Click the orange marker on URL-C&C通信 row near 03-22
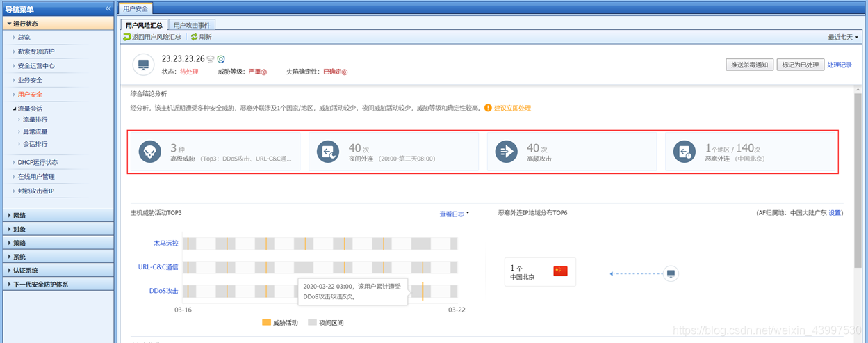 (423, 267)
